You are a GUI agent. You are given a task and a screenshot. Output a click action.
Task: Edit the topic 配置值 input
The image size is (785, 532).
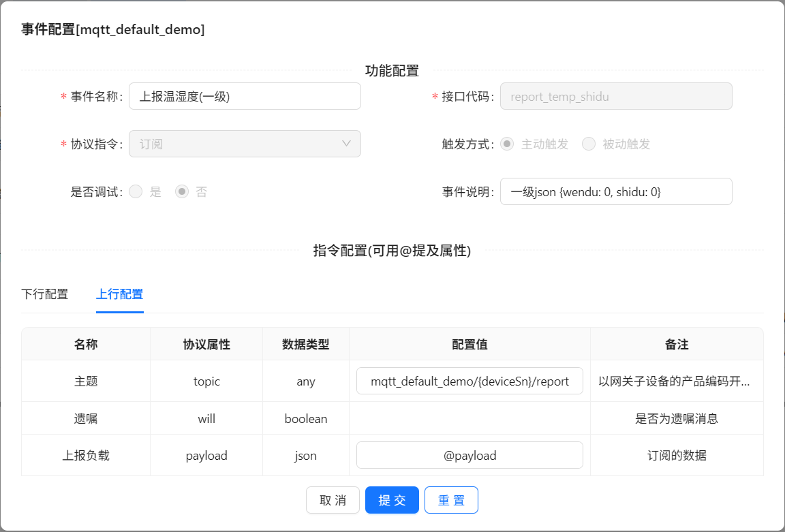470,381
